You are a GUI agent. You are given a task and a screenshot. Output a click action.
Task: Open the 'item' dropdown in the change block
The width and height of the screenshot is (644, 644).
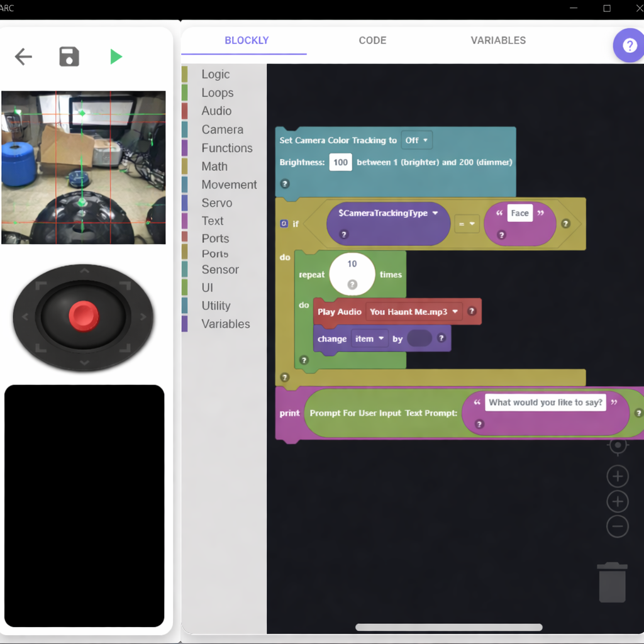pyautogui.click(x=369, y=338)
